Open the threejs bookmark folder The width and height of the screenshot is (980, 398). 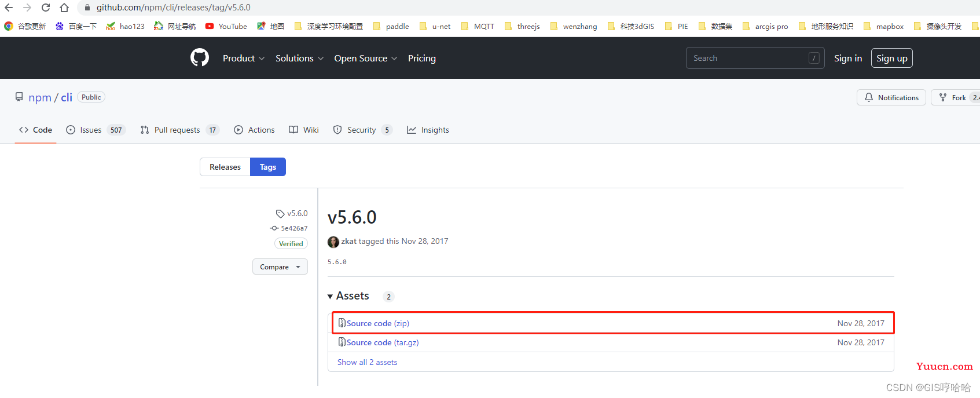pos(523,26)
